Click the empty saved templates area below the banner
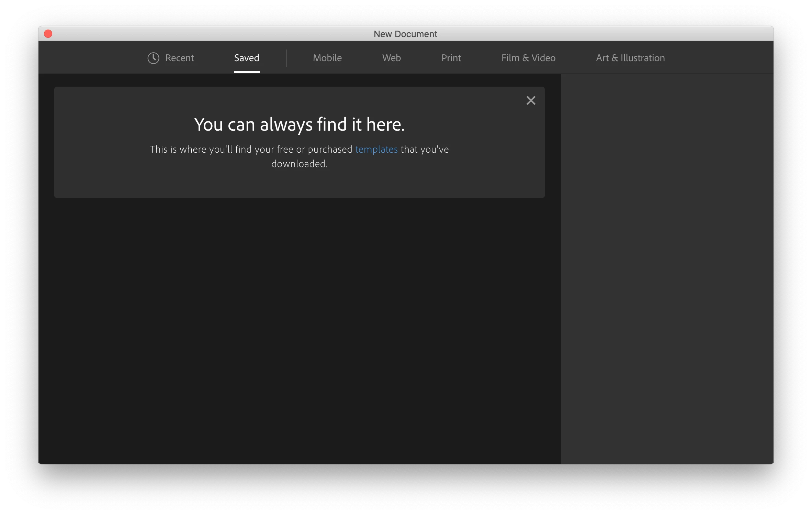This screenshot has height=515, width=812. [299, 330]
